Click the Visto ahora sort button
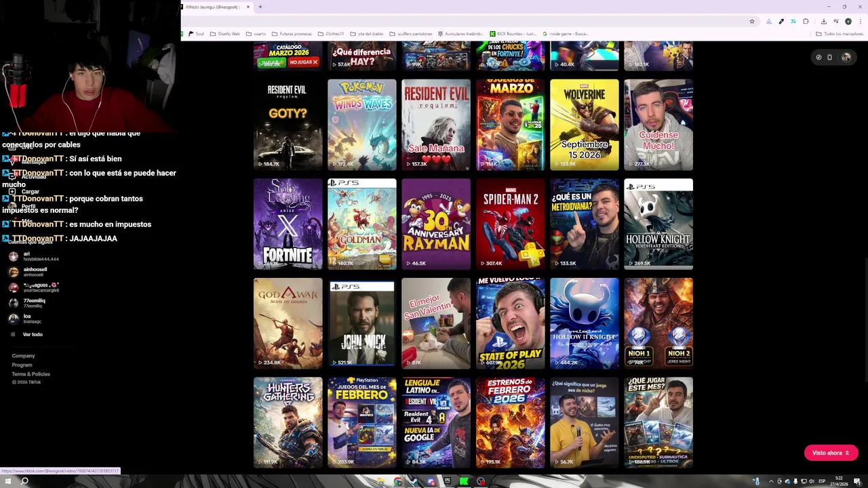 click(831, 453)
